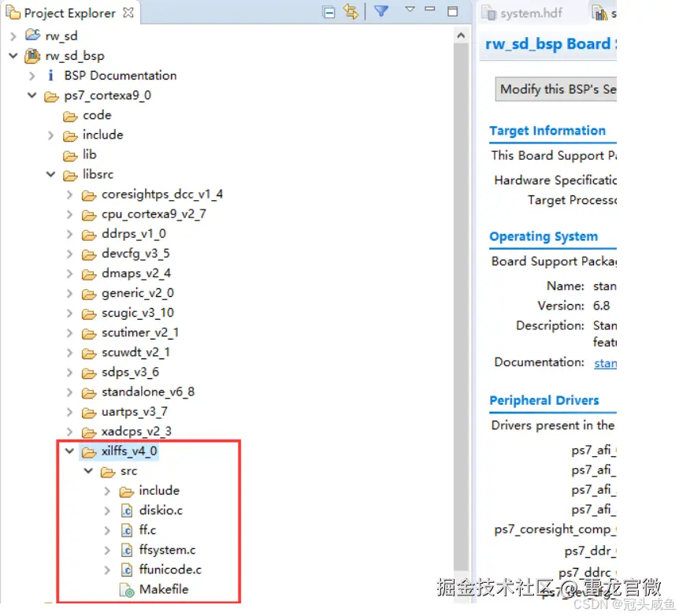Screen dimensions: 679x616
Task: Open the standalone documentation link
Action: pos(605,363)
